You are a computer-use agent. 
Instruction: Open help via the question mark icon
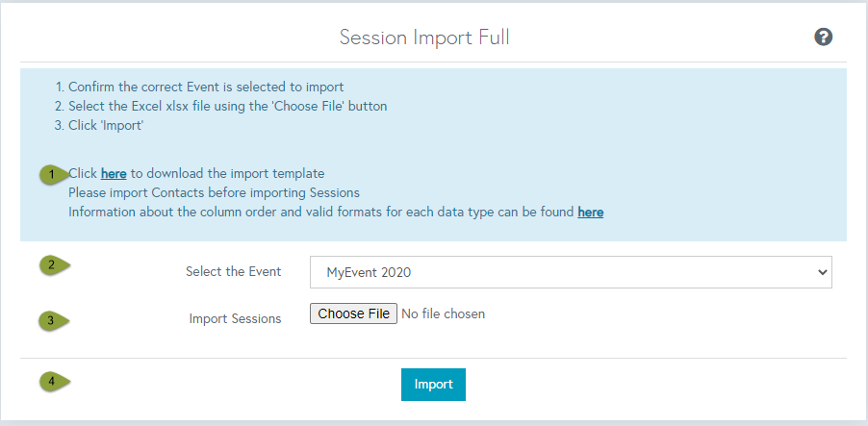click(823, 38)
